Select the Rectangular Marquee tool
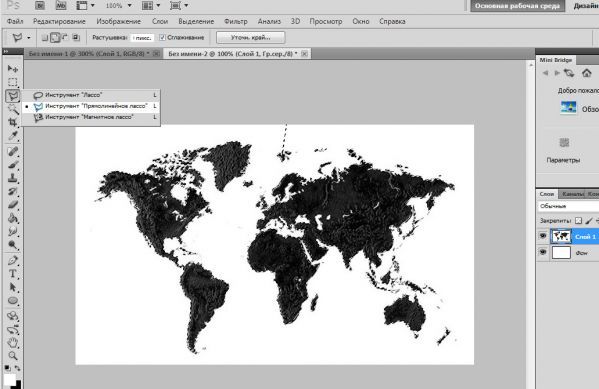 13,82
